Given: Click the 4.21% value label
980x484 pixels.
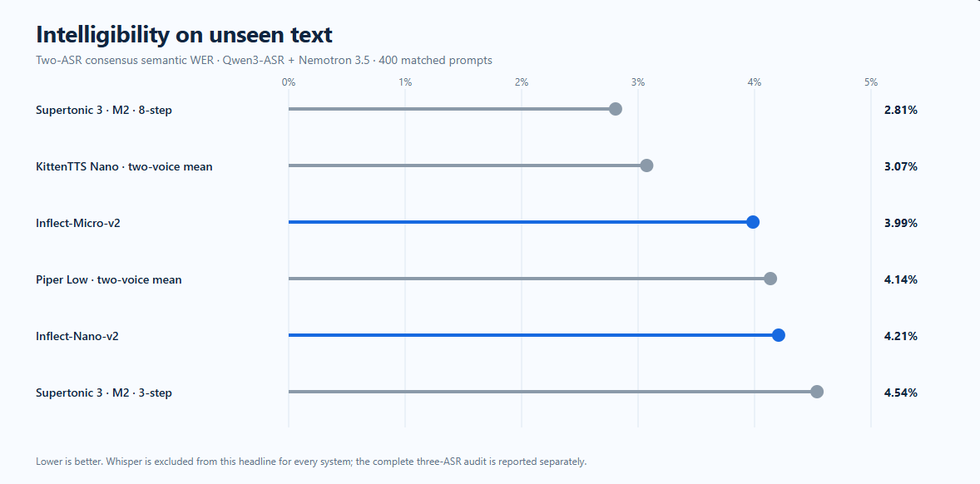Looking at the screenshot, I should coord(901,336).
